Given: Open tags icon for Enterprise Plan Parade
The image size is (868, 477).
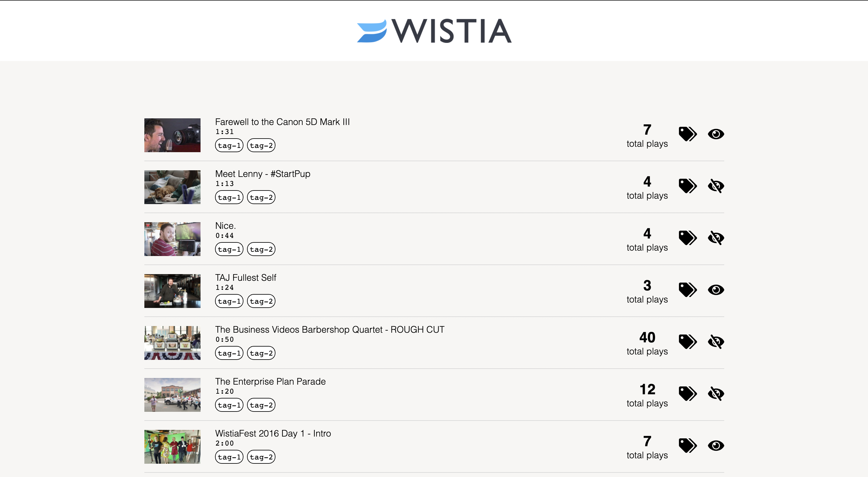Looking at the screenshot, I should coord(687,393).
